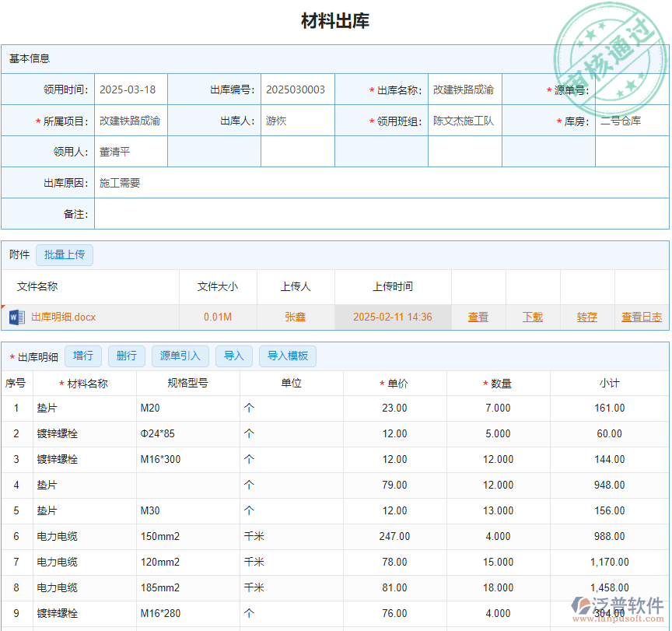Select the 领用班组 field showing 陈文杰施工队

(x=464, y=120)
